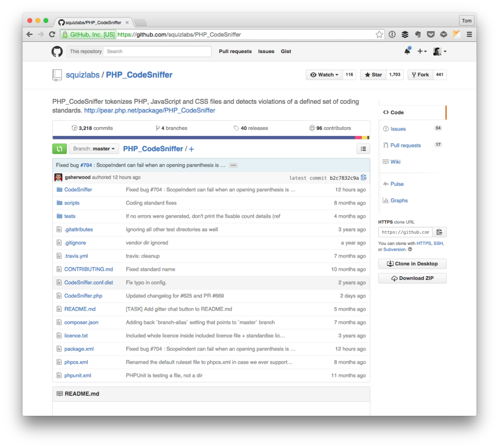Click the Buffer layers extension icon
The height and width of the screenshot is (448, 499).
click(405, 35)
